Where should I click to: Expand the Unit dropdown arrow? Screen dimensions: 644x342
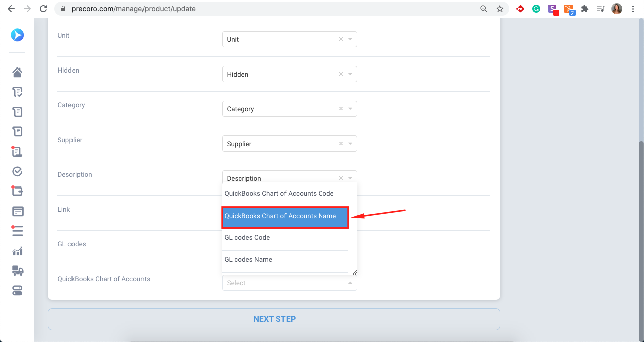tap(350, 39)
